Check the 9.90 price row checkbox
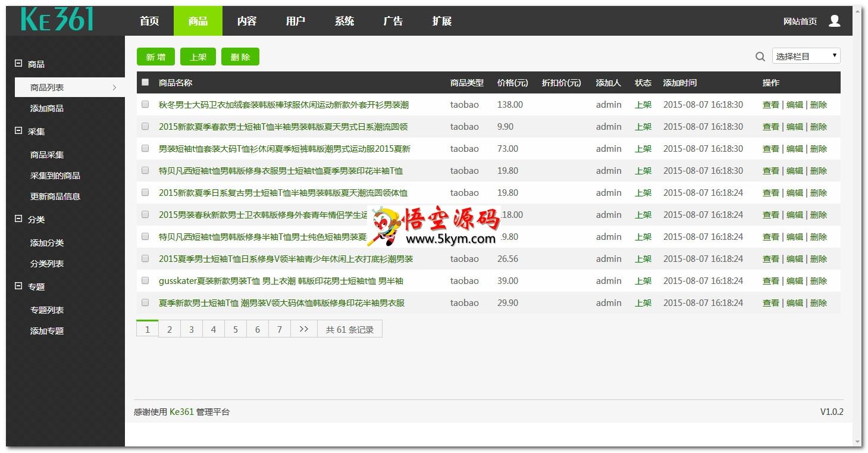868x453 pixels. 145,126
